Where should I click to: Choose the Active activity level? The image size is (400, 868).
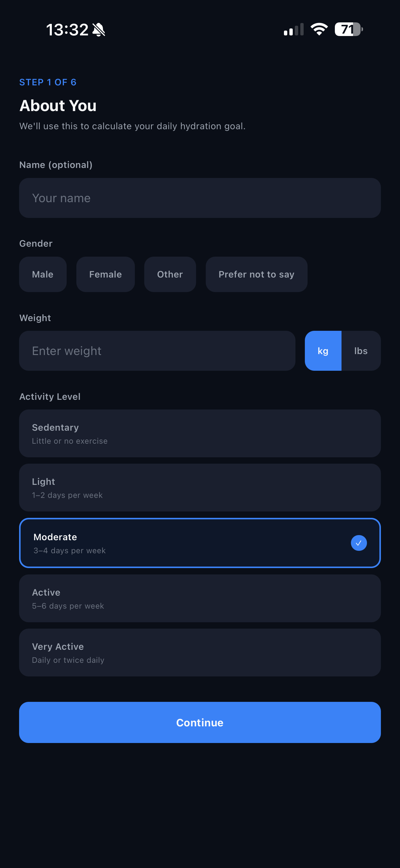click(x=200, y=598)
